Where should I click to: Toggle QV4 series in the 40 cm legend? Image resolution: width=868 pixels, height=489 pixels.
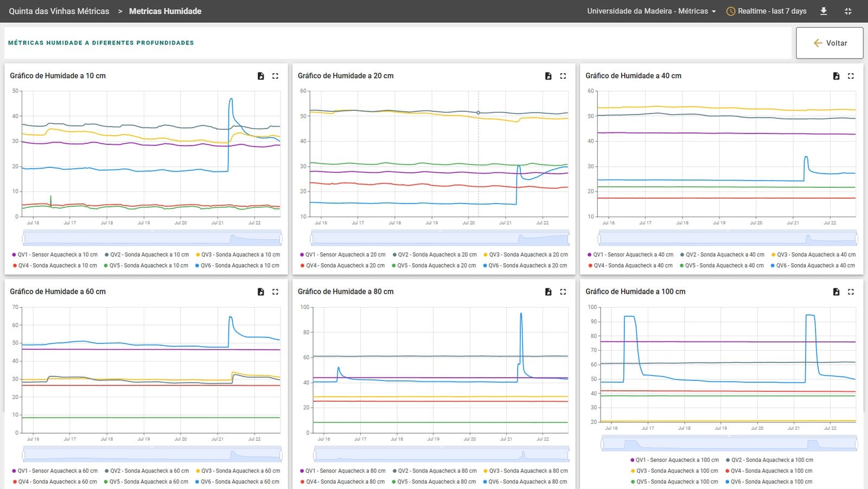[x=630, y=265]
